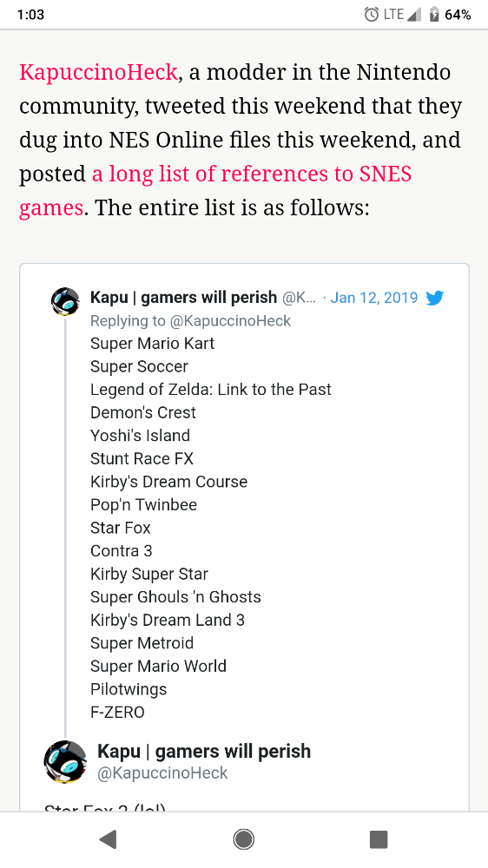Open the small Kapu avatar in reply

[x=65, y=302]
